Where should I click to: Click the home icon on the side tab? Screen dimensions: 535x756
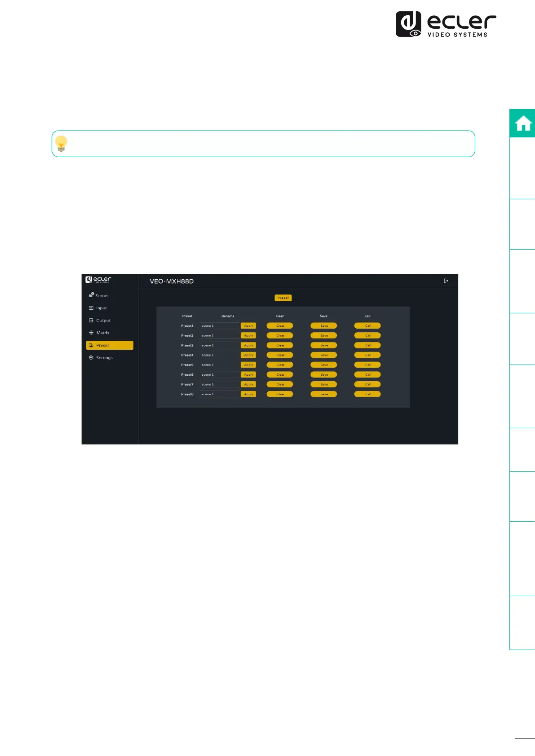(523, 123)
